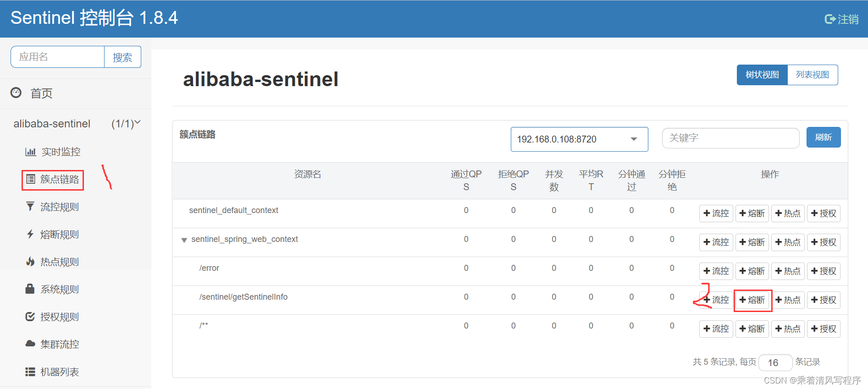Screen dimensions: 868x389
Task: Add 熔断 rule for /** resource
Action: coord(752,329)
